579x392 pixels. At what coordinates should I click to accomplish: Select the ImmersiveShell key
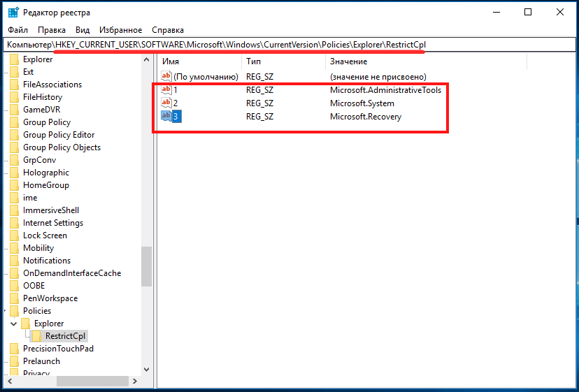[x=51, y=211]
